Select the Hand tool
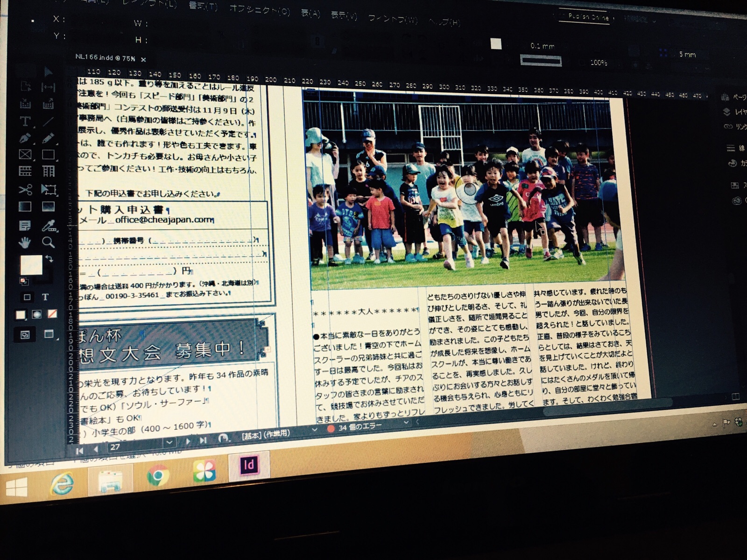Viewport: 747px width, 560px height. tap(24, 242)
